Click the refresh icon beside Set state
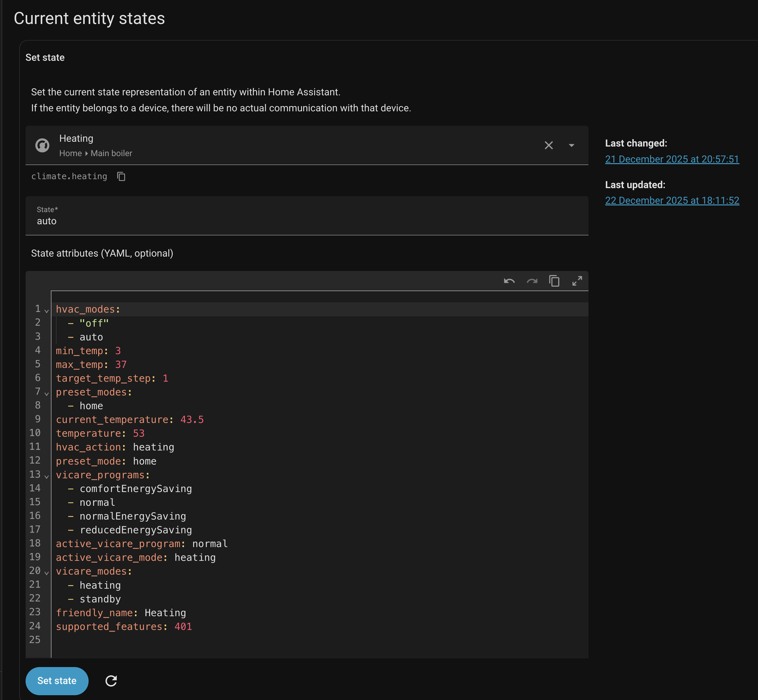Viewport: 758px width, 700px height. click(111, 681)
